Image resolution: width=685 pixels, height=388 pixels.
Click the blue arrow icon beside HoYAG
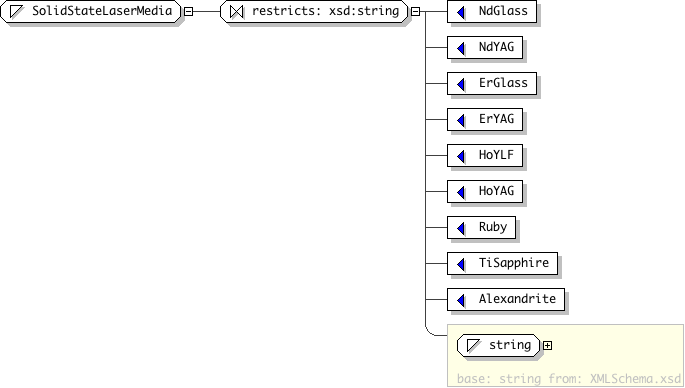click(460, 192)
